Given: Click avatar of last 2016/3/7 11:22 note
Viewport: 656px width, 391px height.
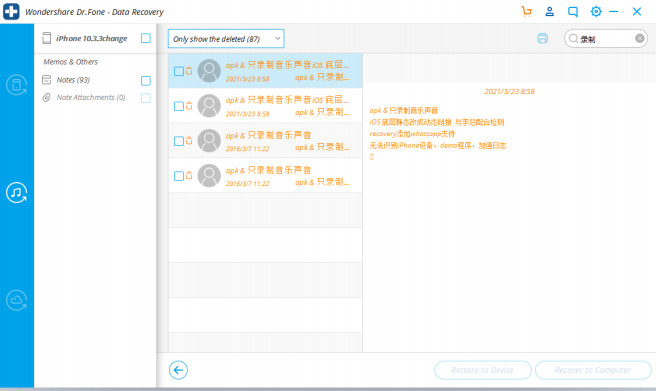Looking at the screenshot, I should (x=209, y=176).
